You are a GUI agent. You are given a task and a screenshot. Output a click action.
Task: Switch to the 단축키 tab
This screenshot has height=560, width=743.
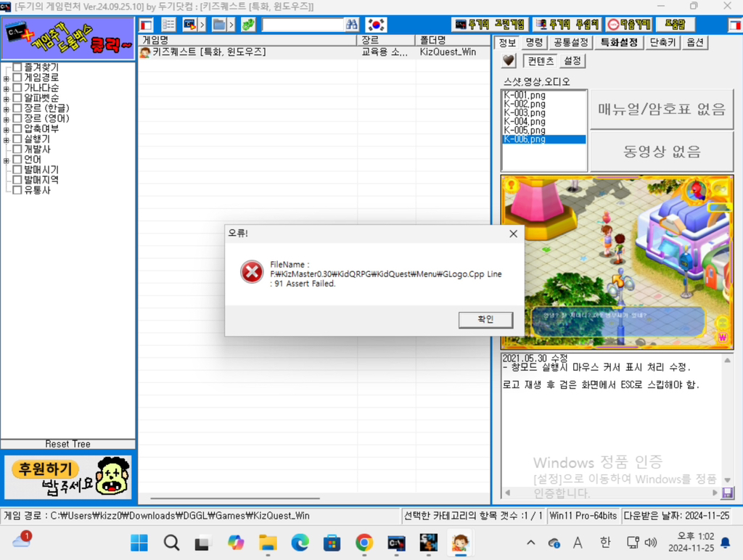[662, 42]
